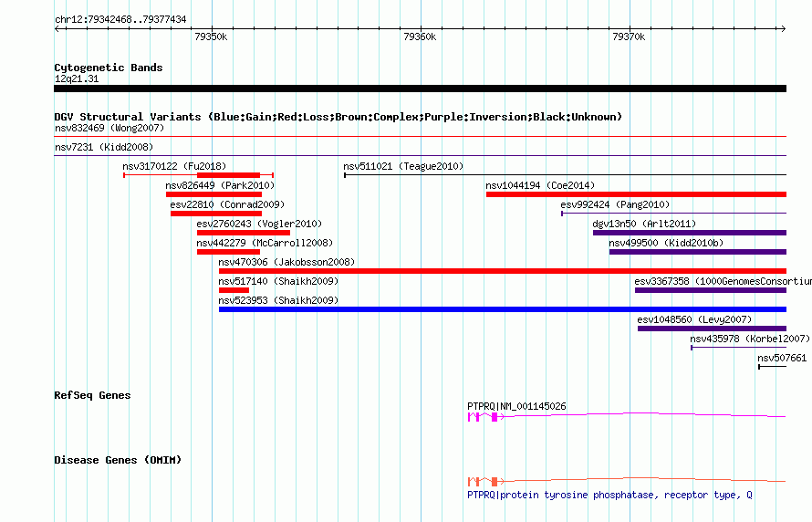
Task: Open the PTPRQ|NM_001145026 RefSeq gene label
Action: click(x=516, y=406)
